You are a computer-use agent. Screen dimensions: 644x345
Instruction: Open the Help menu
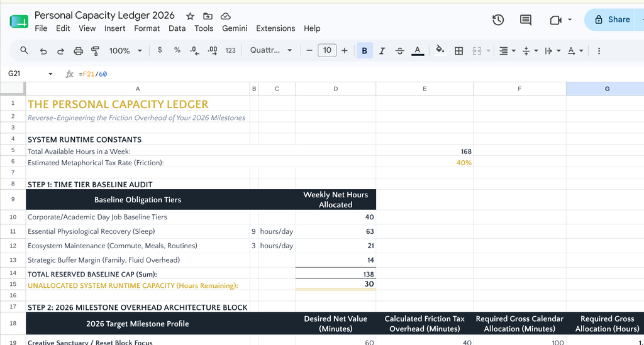[312, 28]
